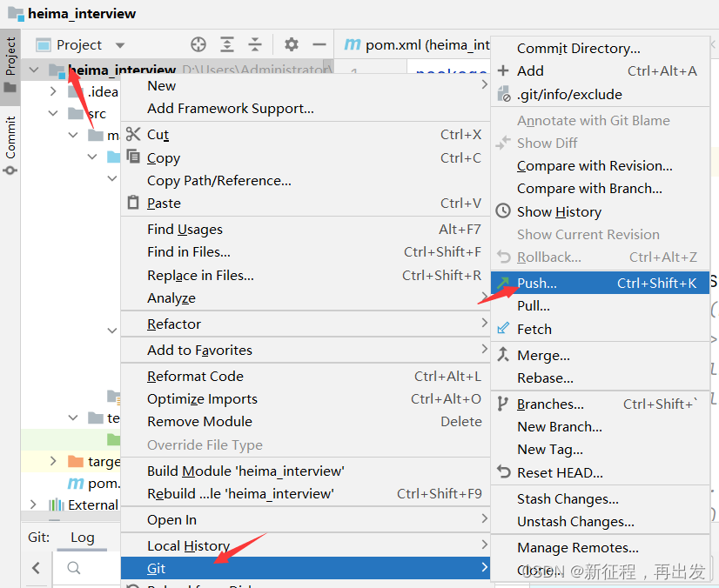
Task: Click Add in Git submenu
Action: pyautogui.click(x=601, y=71)
